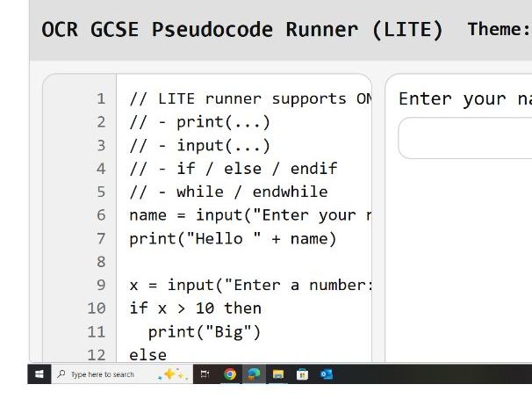Place cursor on the name = input line
The width and height of the screenshot is (532, 399).
tap(250, 215)
